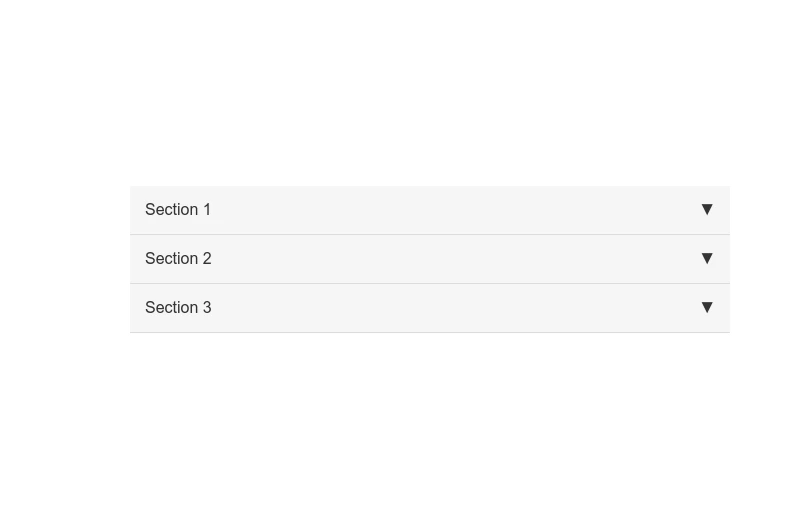Expand Section 2 using its triangle
This screenshot has width=794, height=508.
707,258
